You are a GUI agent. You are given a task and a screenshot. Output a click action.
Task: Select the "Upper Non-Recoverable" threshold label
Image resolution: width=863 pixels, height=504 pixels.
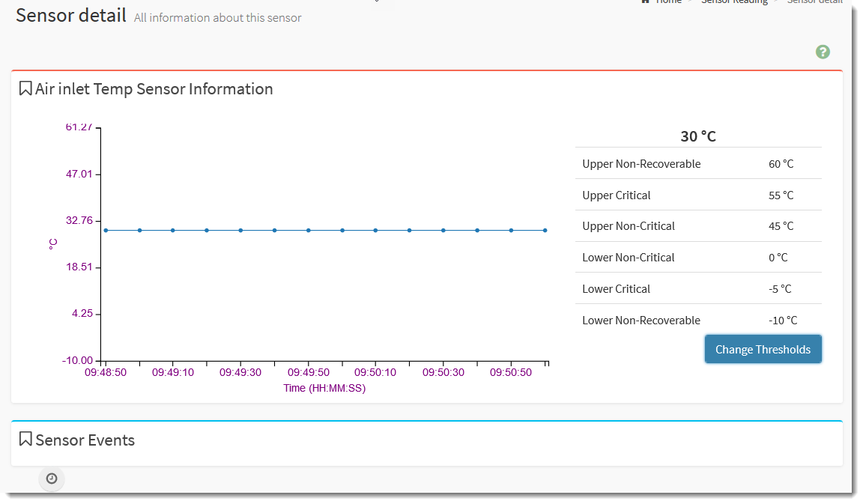point(641,164)
